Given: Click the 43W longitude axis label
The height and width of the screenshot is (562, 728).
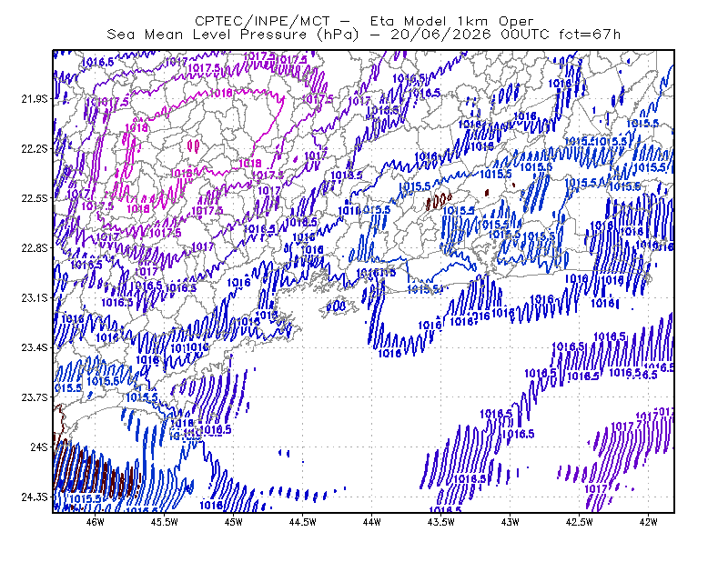Looking at the screenshot, I should [x=511, y=522].
